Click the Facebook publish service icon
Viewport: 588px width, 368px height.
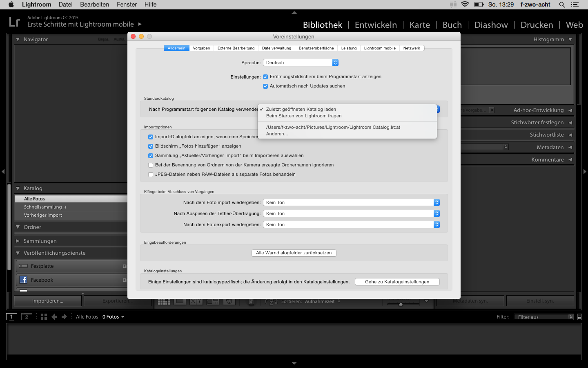(x=23, y=280)
